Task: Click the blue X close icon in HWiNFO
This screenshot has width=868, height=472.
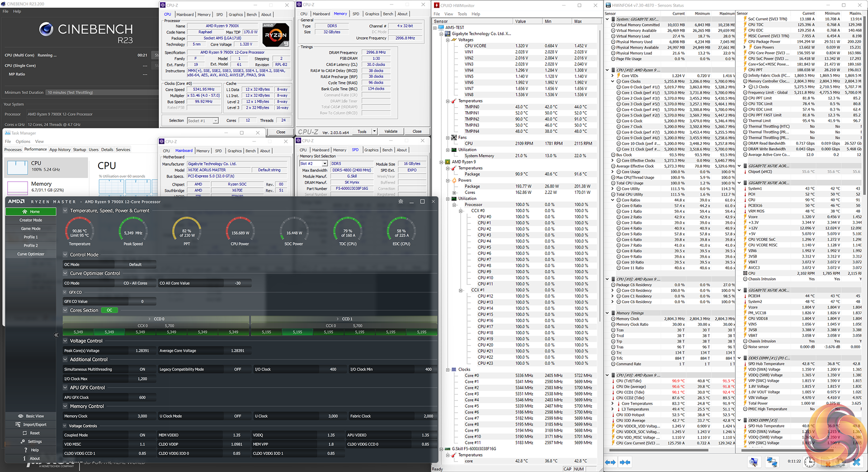Action: 856,462
